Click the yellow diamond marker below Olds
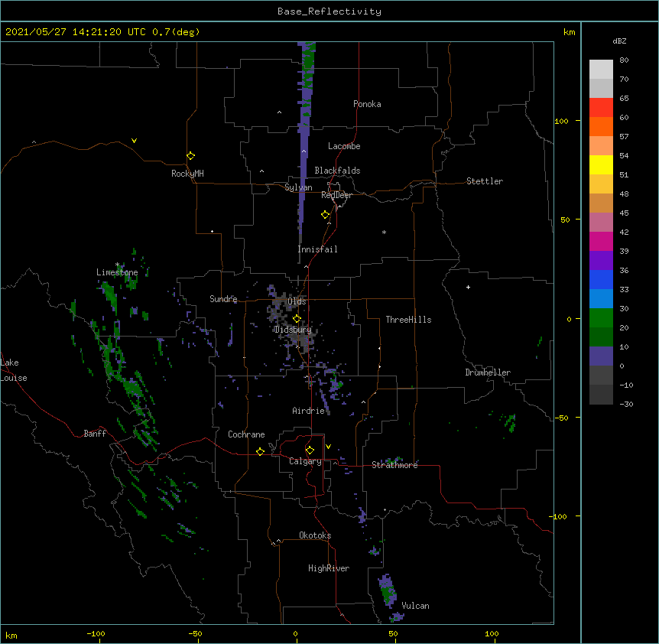 297,318
